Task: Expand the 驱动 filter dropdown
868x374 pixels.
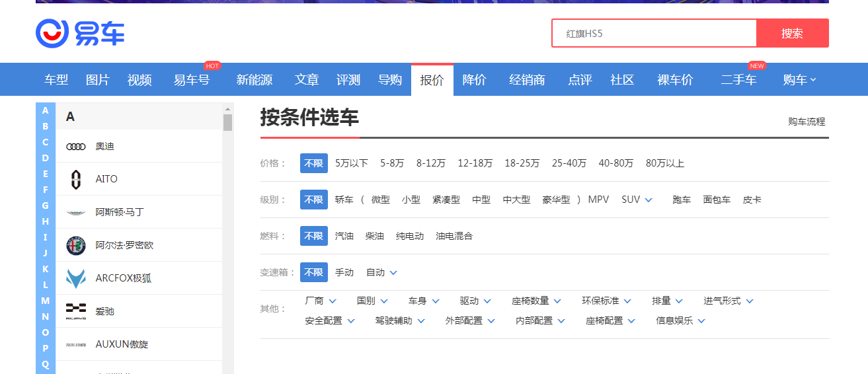Action: 476,301
